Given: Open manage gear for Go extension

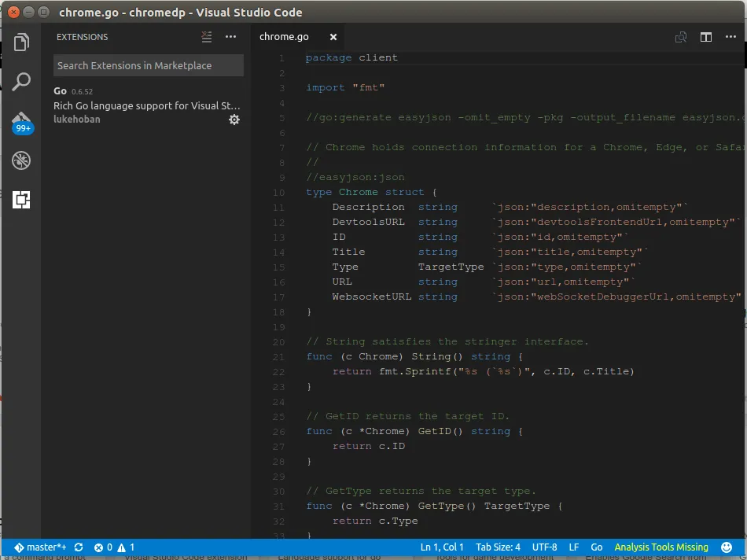Looking at the screenshot, I should coord(234,120).
